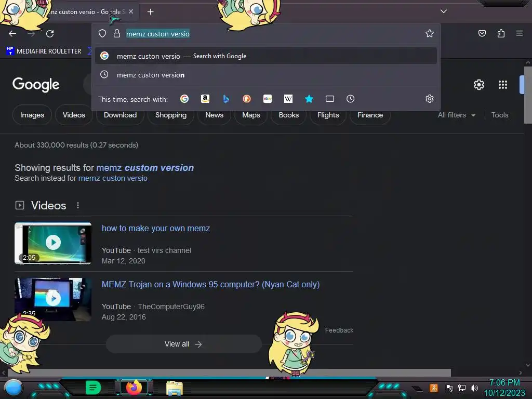Click the vertical page scrollbar thumb
This screenshot has height=399, width=532.
(528, 95)
